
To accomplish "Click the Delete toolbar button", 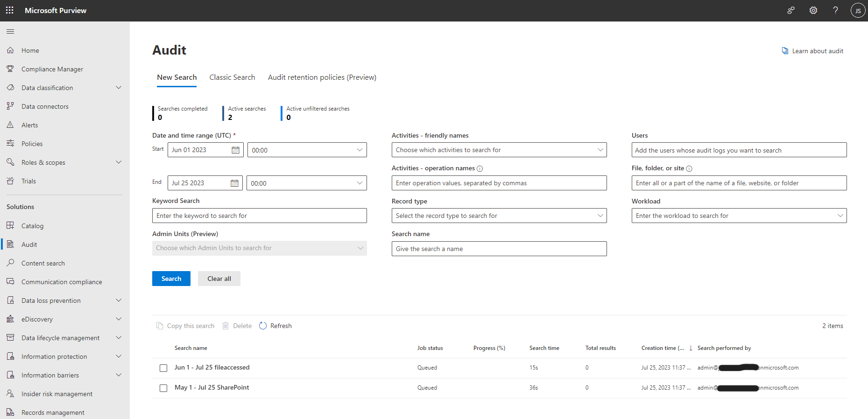I will click(237, 326).
